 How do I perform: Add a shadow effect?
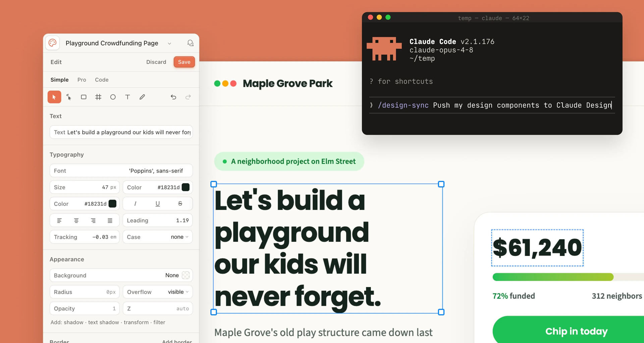(x=74, y=322)
